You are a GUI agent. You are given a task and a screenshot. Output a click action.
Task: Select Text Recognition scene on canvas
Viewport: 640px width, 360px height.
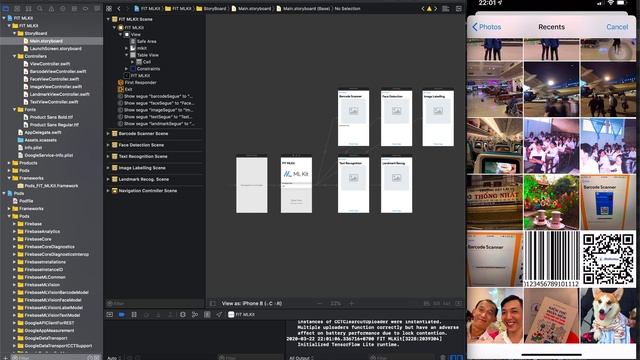[353, 185]
